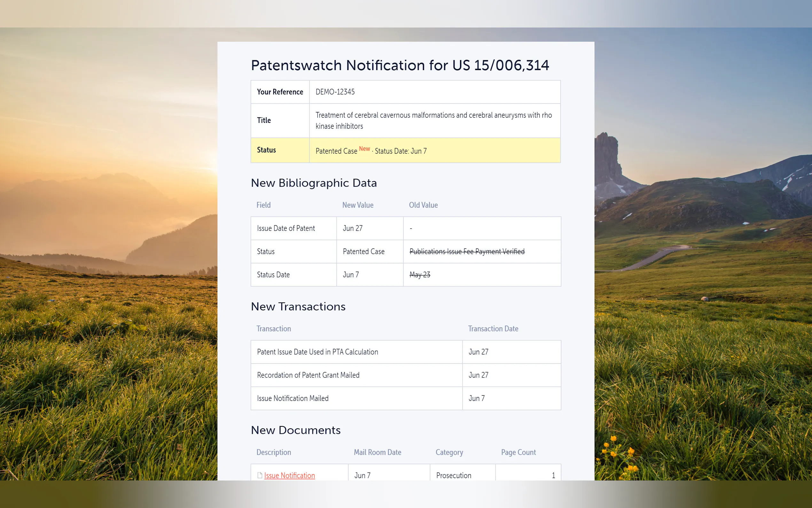
Task: Click the Mail Room Date column header
Action: [x=377, y=452]
